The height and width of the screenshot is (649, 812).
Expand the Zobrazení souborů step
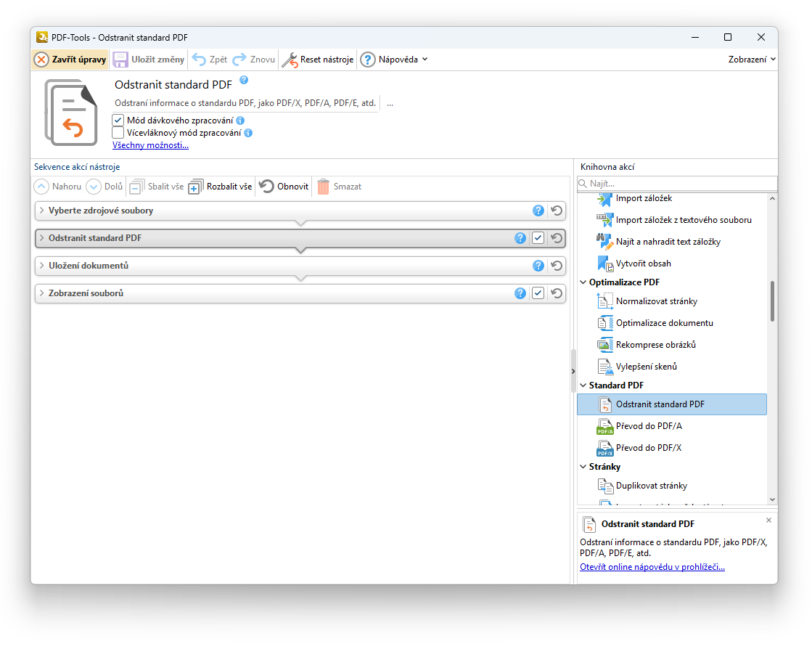pyautogui.click(x=42, y=293)
